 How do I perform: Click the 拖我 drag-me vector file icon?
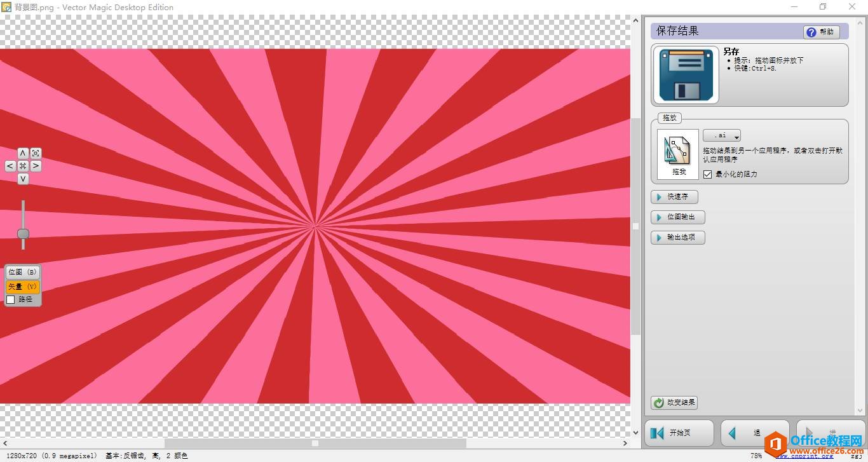678,154
